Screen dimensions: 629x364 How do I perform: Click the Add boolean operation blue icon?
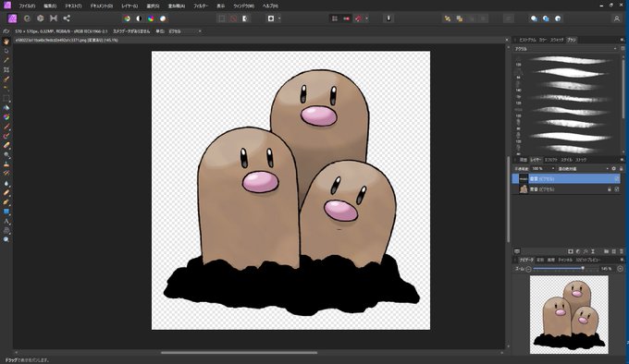click(534, 18)
